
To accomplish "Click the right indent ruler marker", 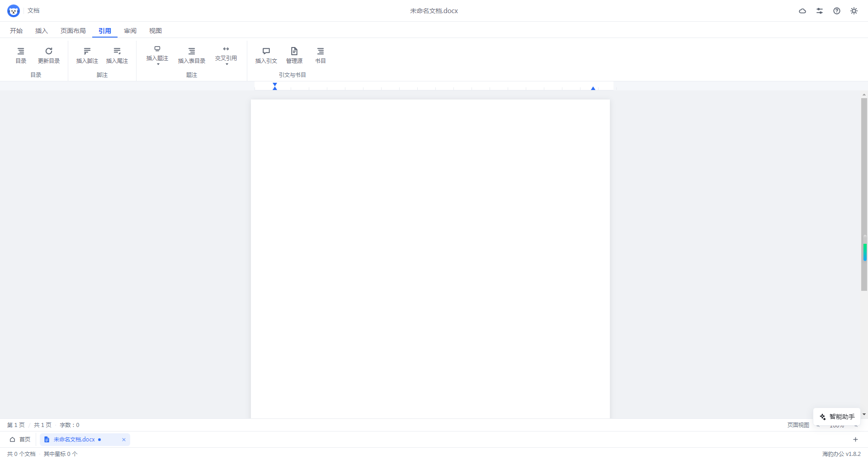I will [x=593, y=88].
